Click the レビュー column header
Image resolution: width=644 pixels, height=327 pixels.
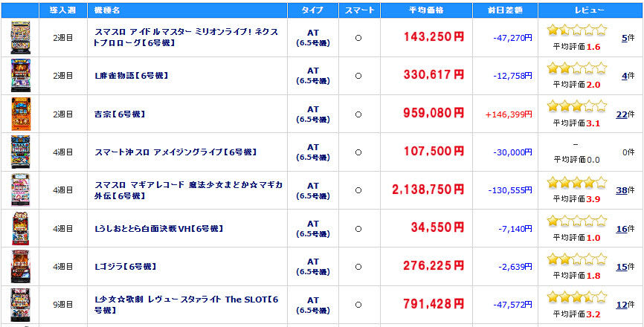590,10
